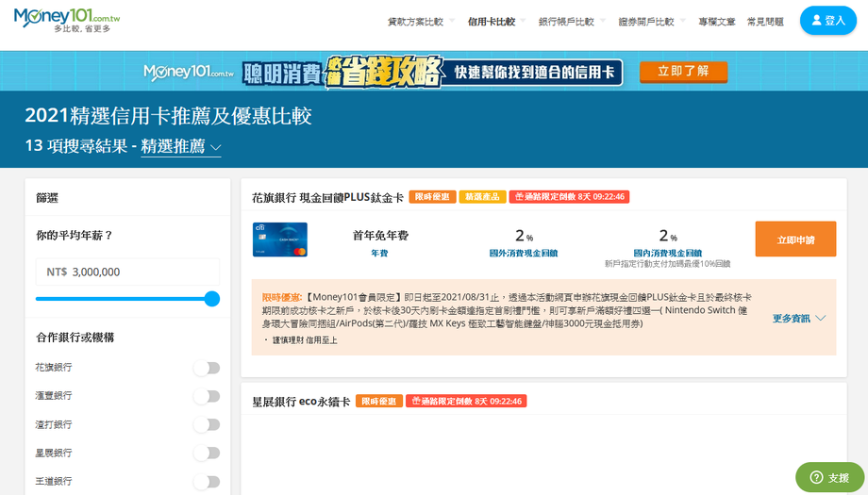The width and height of the screenshot is (868, 495).
Task: Click the '你的平均年薪？' label
Action: pyautogui.click(x=75, y=235)
